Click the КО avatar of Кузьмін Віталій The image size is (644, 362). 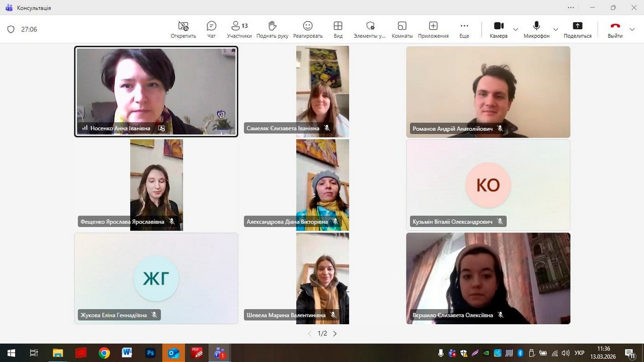488,185
